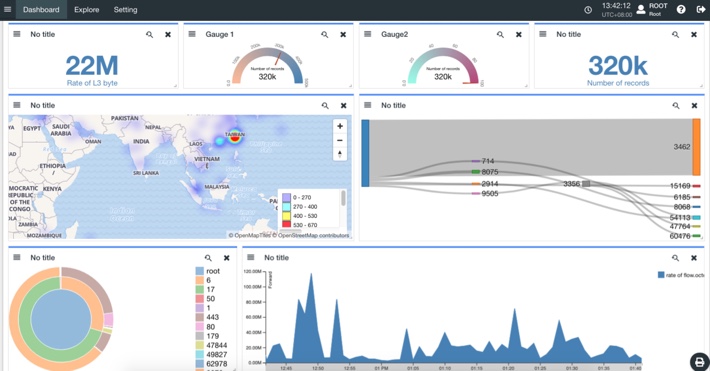Click the 8075 node in Sankey
The width and height of the screenshot is (710, 371).
[x=475, y=172]
